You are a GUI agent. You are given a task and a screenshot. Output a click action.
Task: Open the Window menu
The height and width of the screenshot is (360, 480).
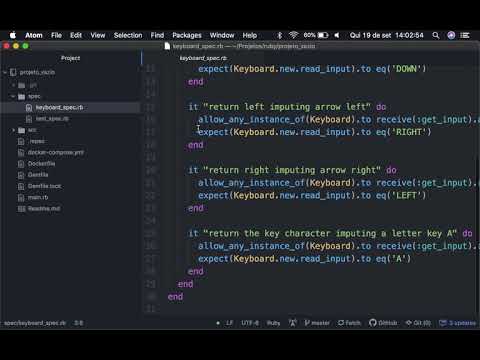tap(222, 35)
